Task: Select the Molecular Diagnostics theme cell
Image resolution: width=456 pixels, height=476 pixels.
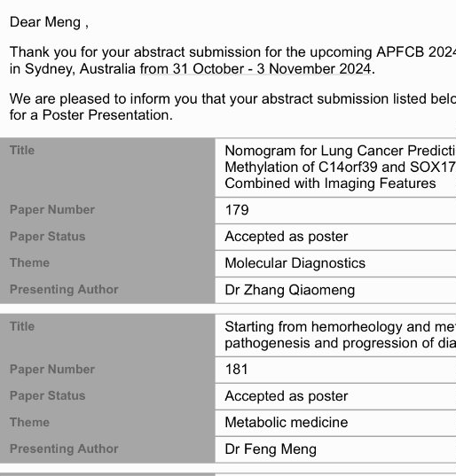Action: pos(335,263)
